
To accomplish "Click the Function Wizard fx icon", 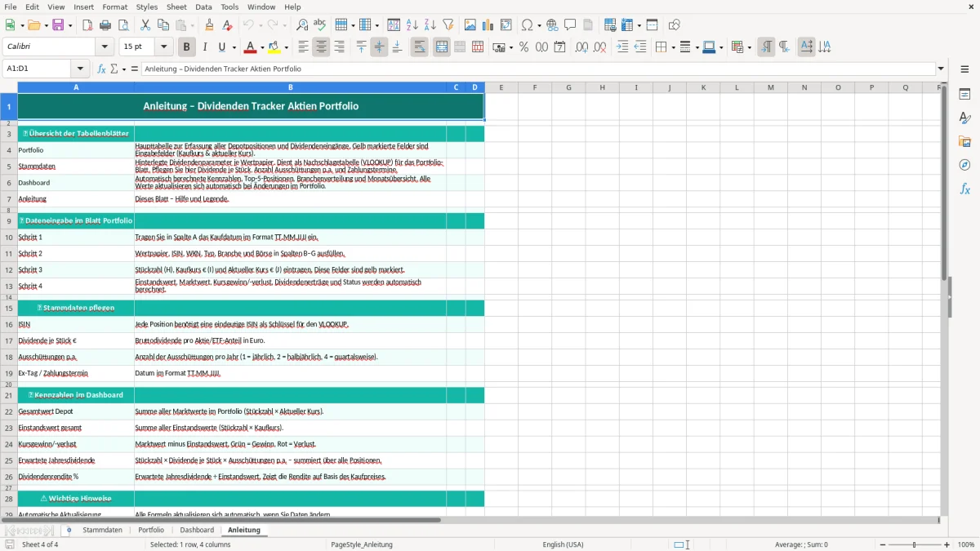I will coord(101,69).
